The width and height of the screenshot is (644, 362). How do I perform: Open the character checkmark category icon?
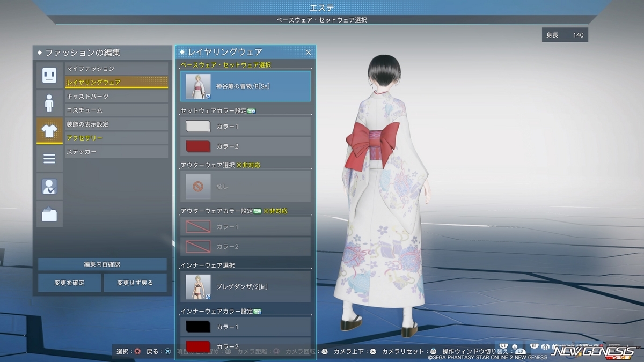49,187
